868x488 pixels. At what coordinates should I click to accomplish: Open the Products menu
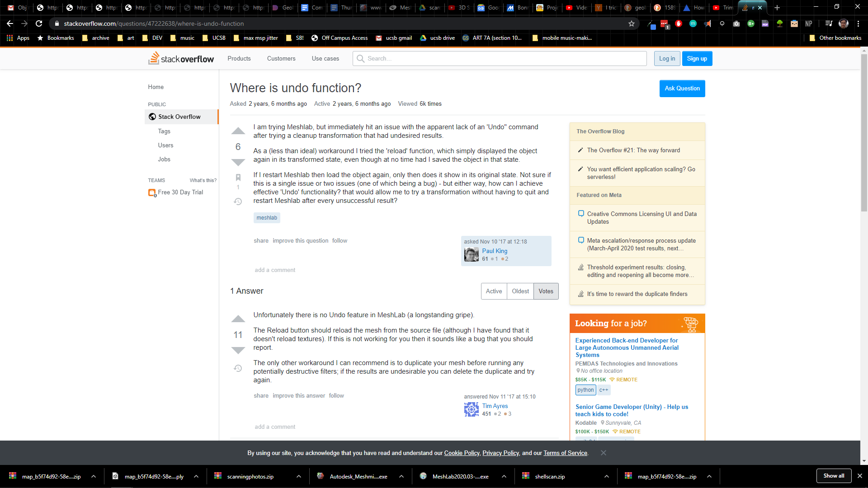tap(239, 58)
